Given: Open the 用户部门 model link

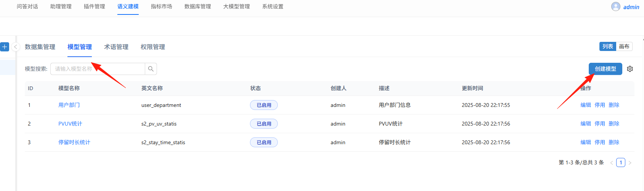Looking at the screenshot, I should tap(69, 105).
